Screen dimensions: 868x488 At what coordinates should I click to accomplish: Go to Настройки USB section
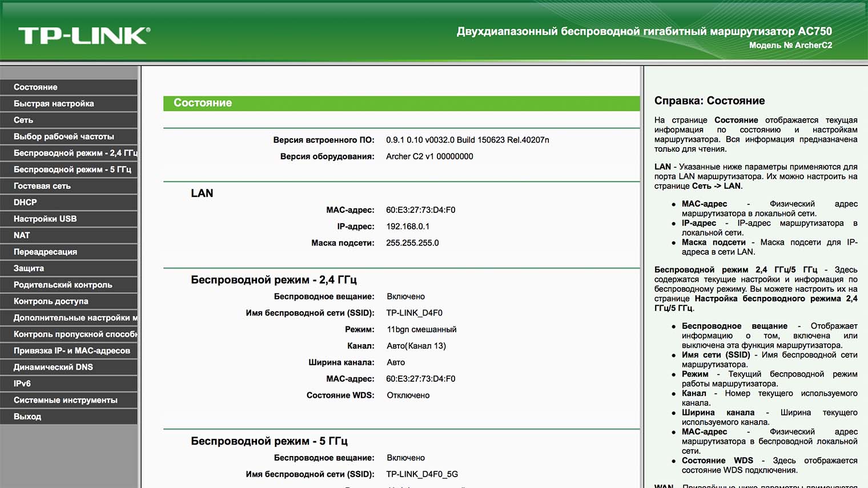(x=69, y=219)
